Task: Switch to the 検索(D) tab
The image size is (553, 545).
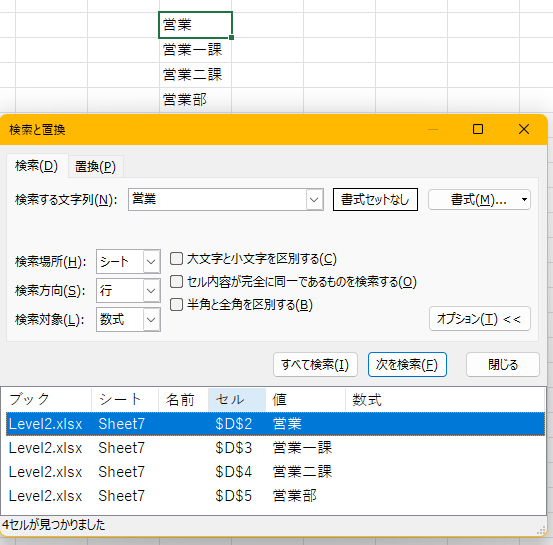Action: click(37, 166)
